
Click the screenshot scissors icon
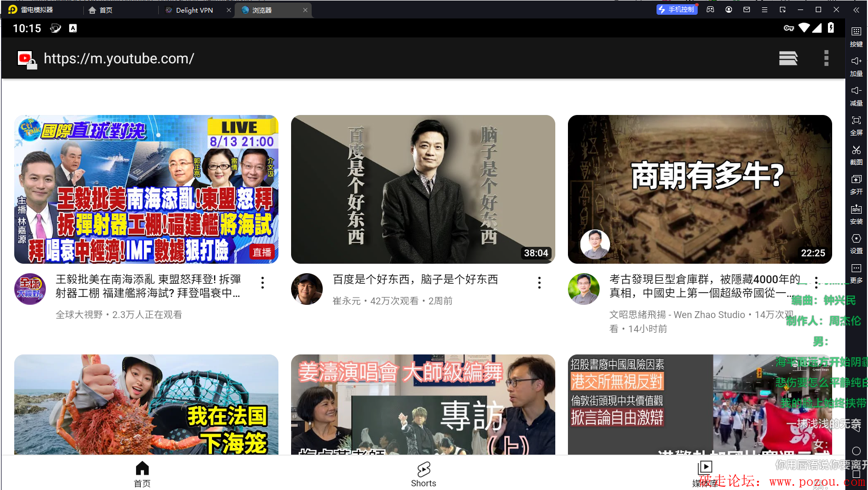tap(856, 150)
